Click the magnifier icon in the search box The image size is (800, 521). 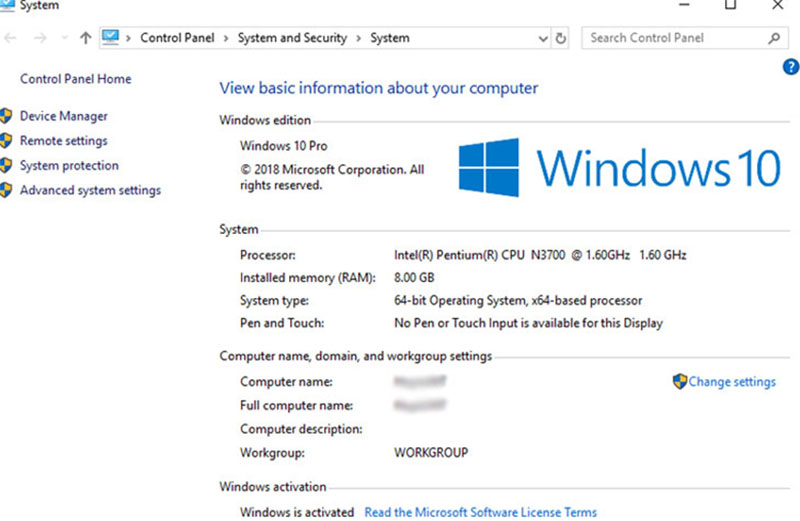pos(774,38)
